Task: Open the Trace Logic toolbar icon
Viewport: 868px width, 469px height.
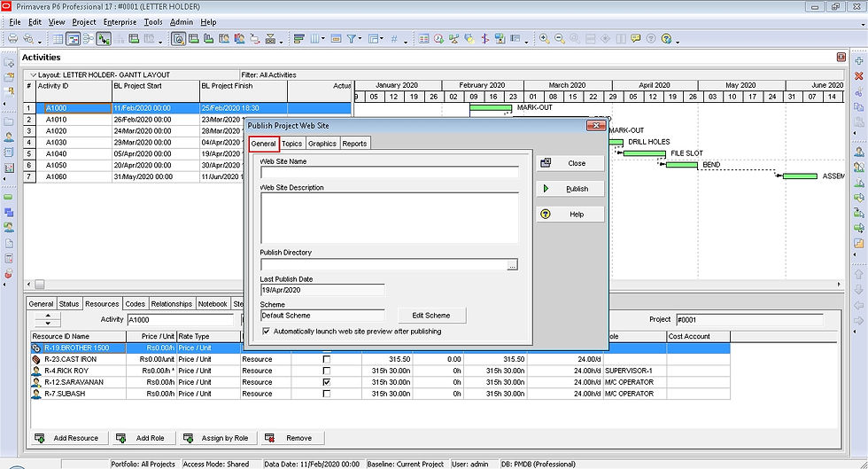Action: pos(255,39)
